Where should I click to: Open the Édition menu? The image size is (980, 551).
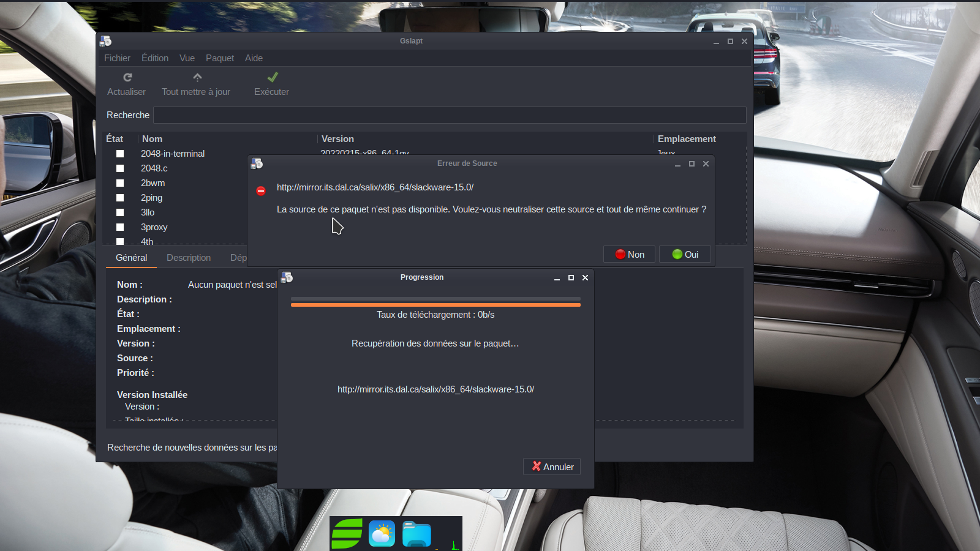[x=155, y=58]
